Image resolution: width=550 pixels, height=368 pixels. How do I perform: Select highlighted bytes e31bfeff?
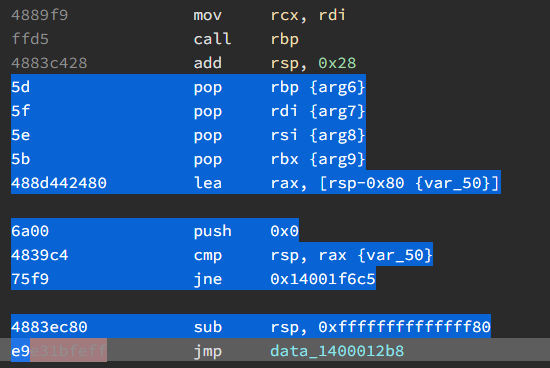68,350
